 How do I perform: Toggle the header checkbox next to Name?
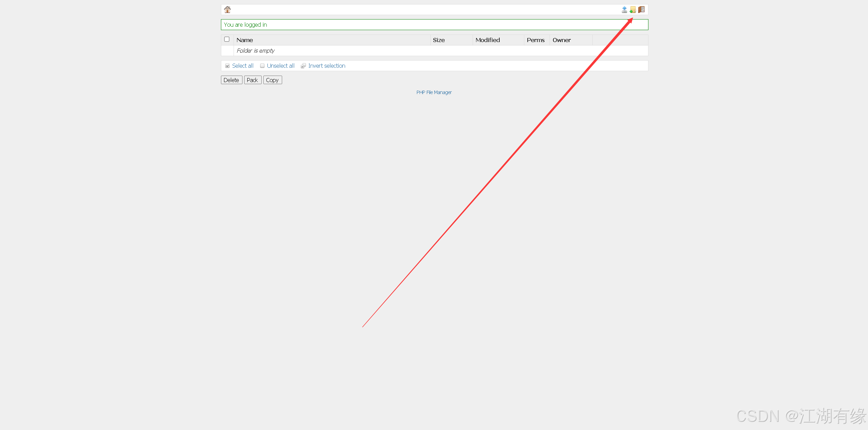(x=227, y=39)
